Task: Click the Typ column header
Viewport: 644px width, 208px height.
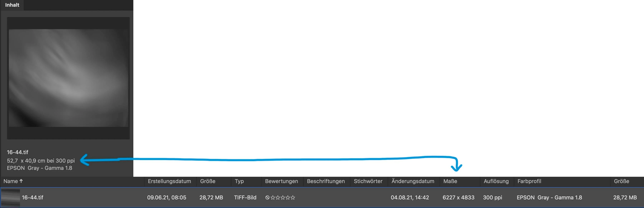Action: tap(239, 181)
